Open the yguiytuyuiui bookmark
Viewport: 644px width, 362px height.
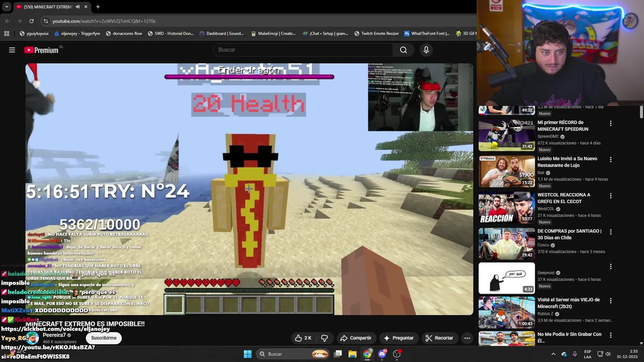[34, 34]
